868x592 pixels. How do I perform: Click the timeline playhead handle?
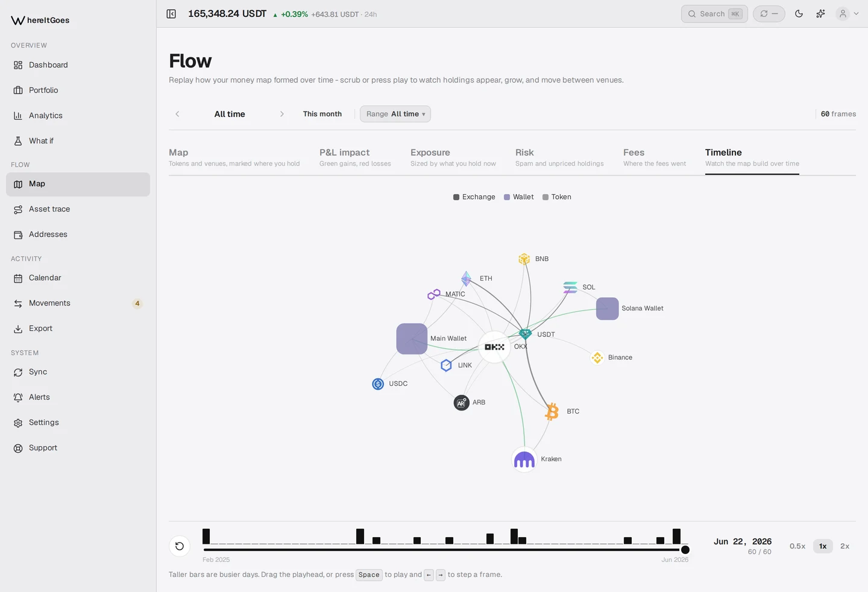tap(685, 550)
